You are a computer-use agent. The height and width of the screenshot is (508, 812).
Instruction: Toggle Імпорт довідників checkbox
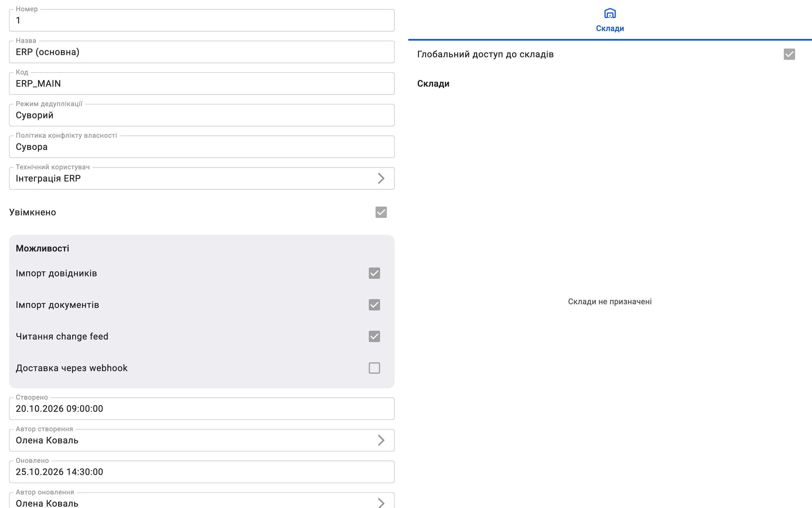click(x=374, y=273)
